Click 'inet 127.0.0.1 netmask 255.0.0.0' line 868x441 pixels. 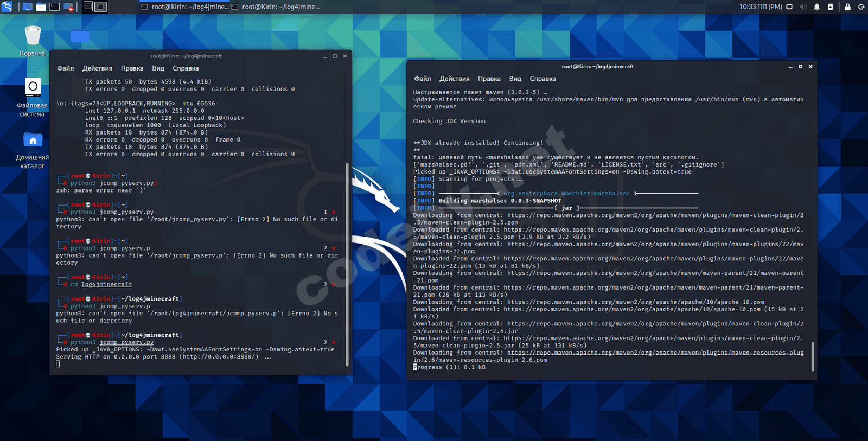coord(145,111)
